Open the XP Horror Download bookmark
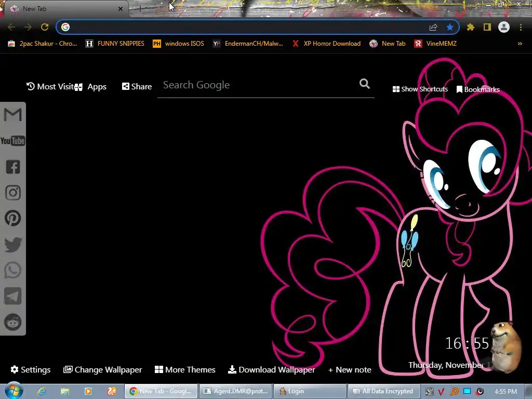Viewport: 532px width, 399px height. click(326, 44)
